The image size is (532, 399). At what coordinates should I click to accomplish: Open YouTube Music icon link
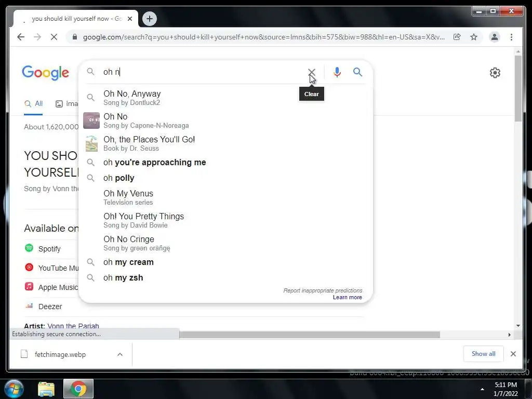(x=29, y=268)
